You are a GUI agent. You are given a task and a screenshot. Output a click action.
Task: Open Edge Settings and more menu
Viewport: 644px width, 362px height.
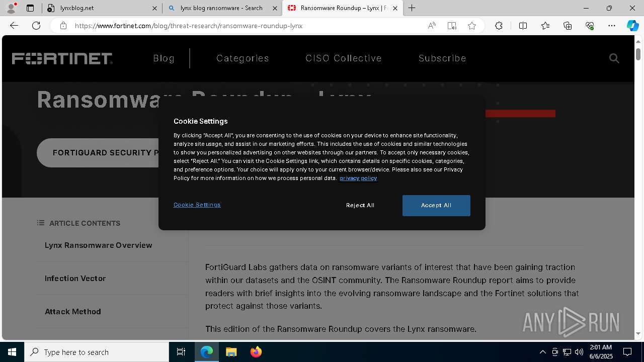tap(612, 26)
